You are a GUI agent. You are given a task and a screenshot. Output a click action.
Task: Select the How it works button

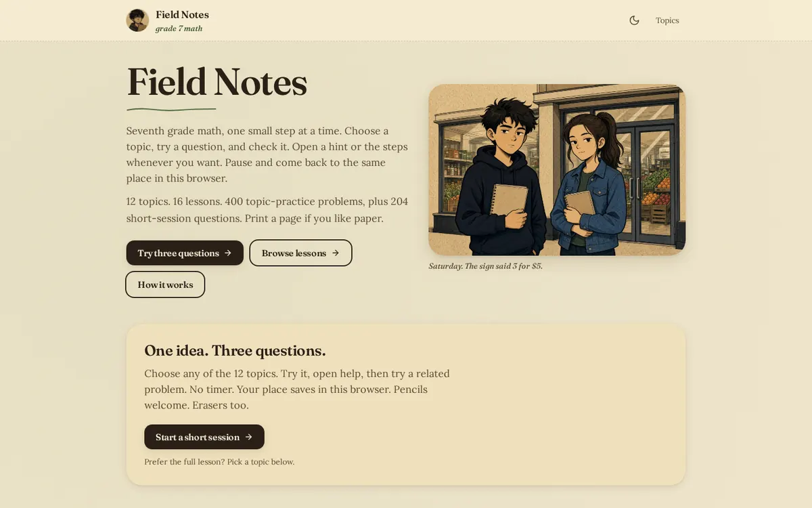165,284
